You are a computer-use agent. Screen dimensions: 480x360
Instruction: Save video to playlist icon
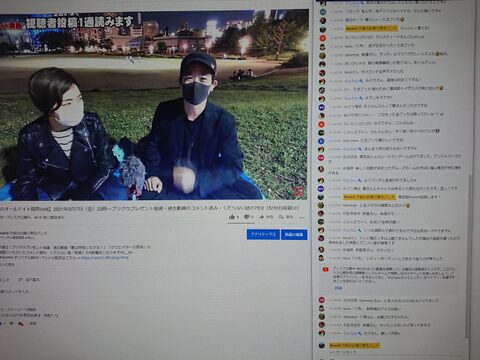pos(281,217)
